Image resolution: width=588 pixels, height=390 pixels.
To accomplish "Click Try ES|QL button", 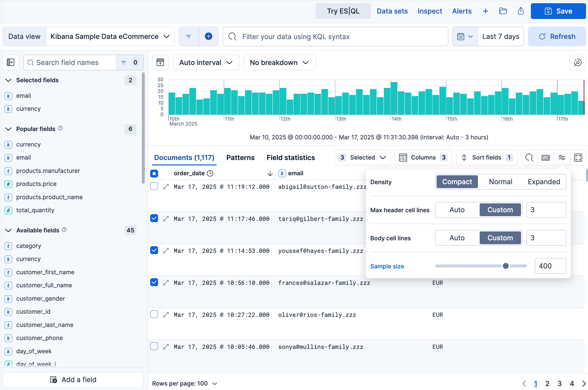I will tap(343, 11).
